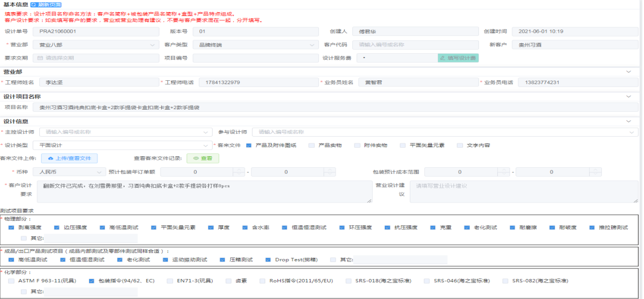Uncheck the 压箱测试 checkbox

point(222,260)
